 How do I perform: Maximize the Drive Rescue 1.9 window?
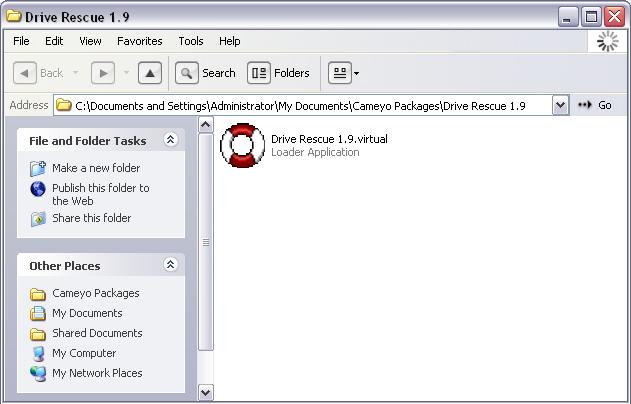pos(591,17)
